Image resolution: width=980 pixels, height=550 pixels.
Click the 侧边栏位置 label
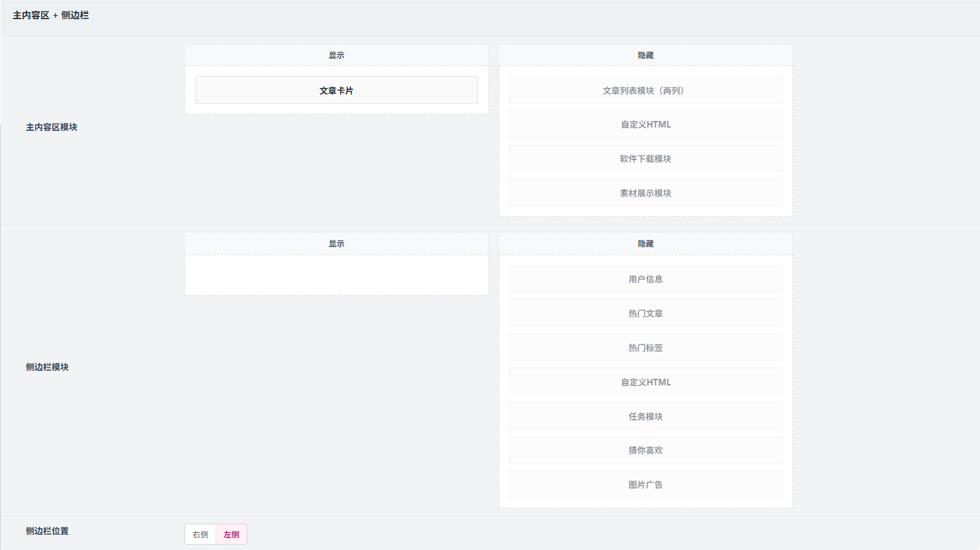(47, 531)
